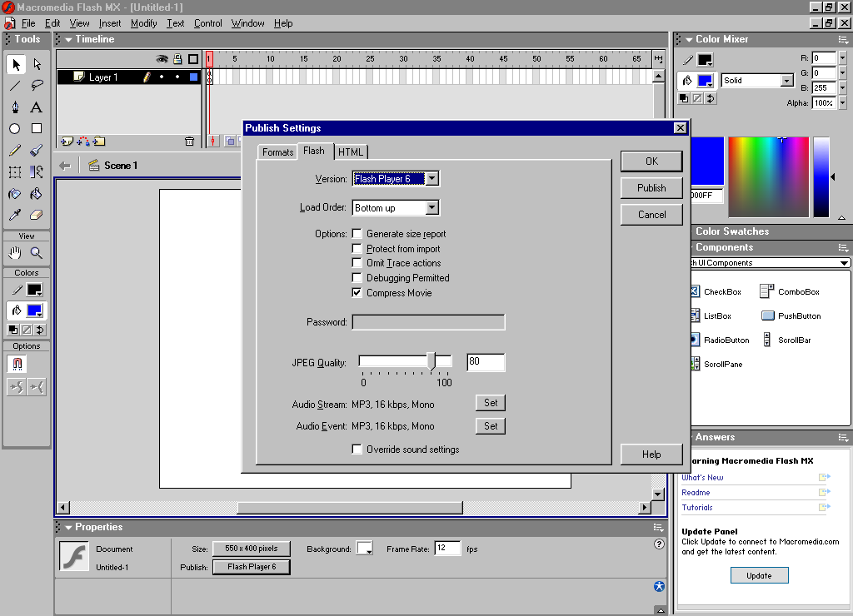
Task: Set the Audio Stream settings
Action: (x=491, y=403)
